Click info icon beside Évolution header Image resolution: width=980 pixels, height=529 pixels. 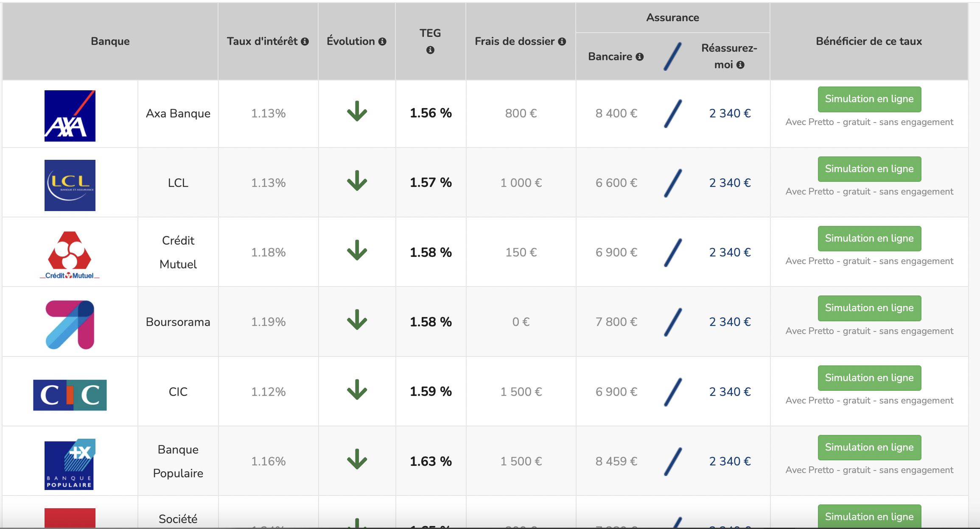pyautogui.click(x=382, y=42)
